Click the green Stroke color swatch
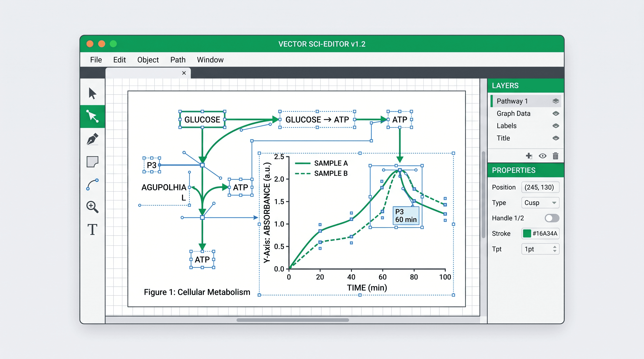Screen dimensions: 644x359 tap(527, 234)
